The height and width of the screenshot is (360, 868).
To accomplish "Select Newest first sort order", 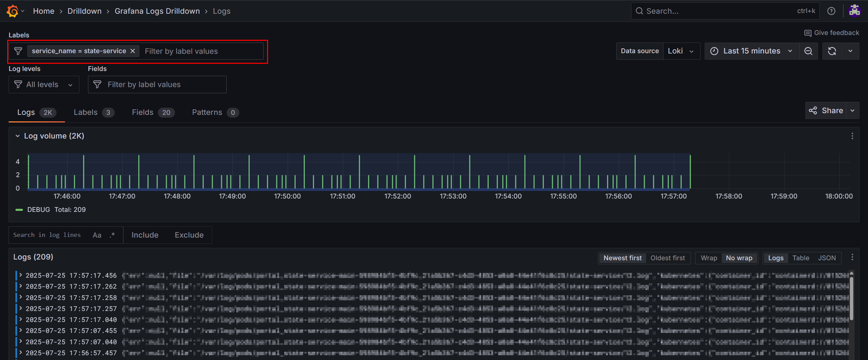I will [622, 258].
